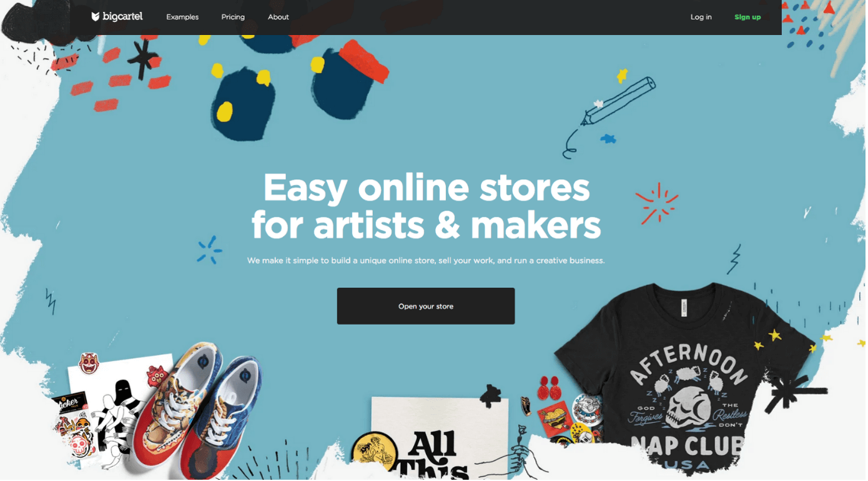The height and width of the screenshot is (481, 868).
Task: Click the red devil mask sticker
Action: coord(89,363)
